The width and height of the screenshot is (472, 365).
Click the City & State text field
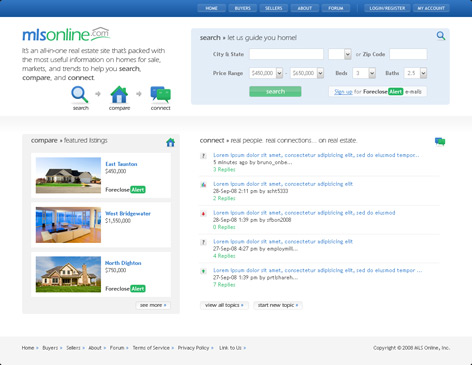pos(286,54)
